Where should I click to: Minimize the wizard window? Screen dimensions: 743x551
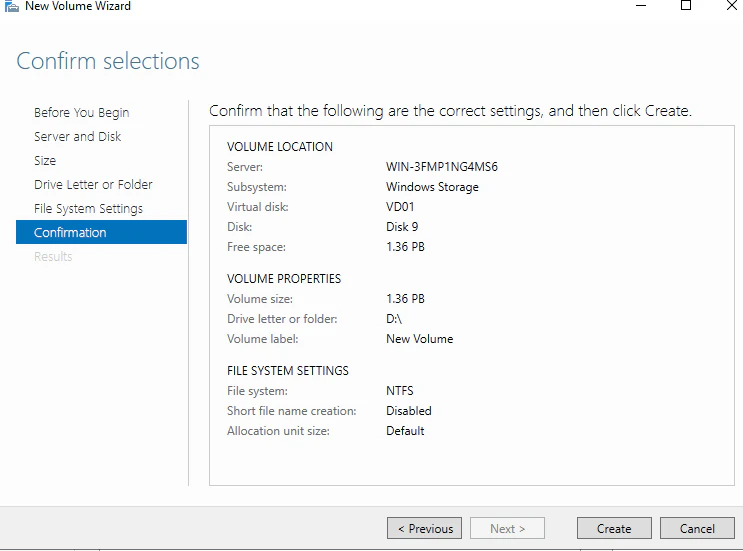point(641,6)
